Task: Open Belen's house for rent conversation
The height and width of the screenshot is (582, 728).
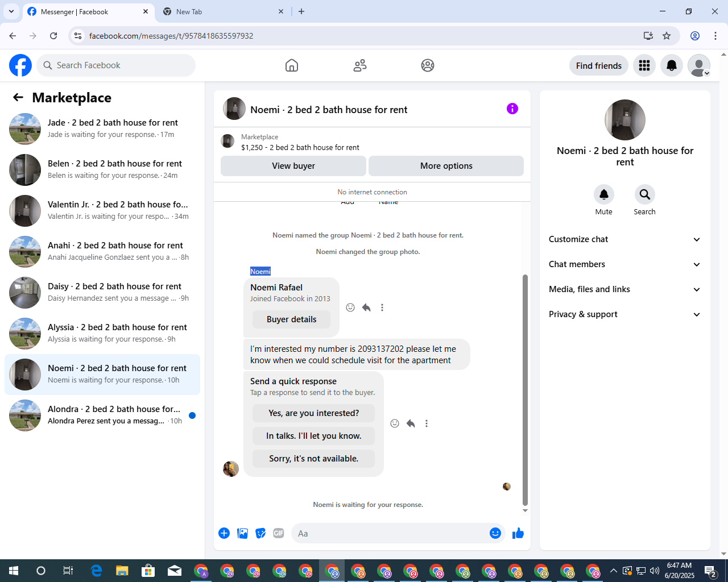Action: coord(102,169)
